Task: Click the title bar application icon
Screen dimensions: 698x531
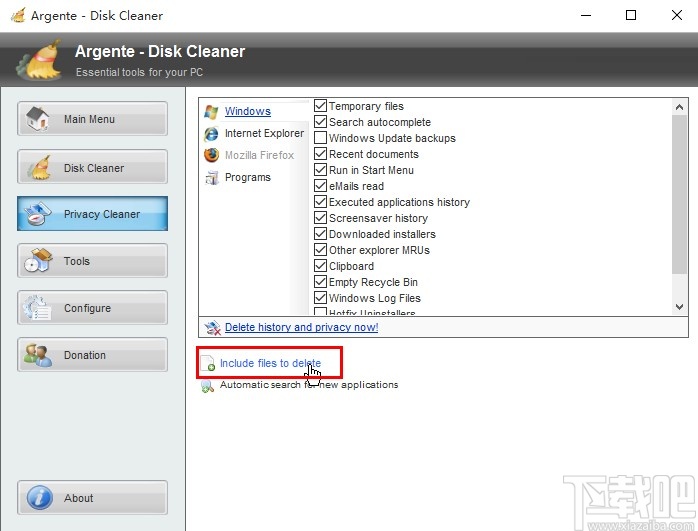Action: tap(18, 16)
